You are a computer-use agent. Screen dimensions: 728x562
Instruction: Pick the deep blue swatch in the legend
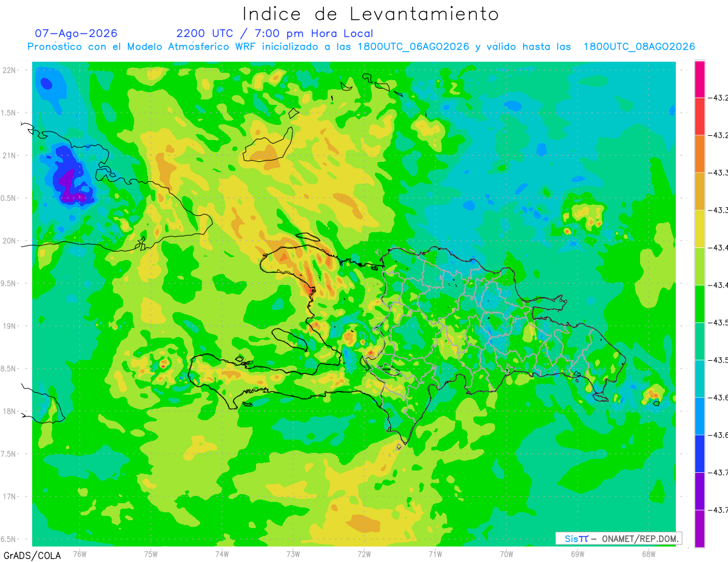[x=699, y=454]
